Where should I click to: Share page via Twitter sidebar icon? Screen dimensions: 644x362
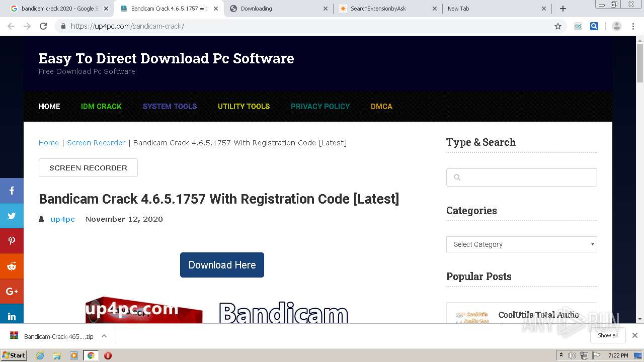coord(12,216)
